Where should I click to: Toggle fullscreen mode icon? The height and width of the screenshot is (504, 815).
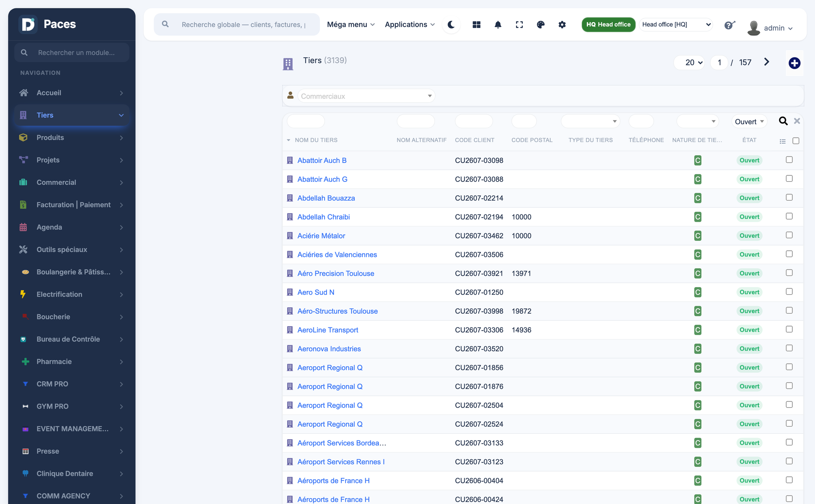point(519,25)
